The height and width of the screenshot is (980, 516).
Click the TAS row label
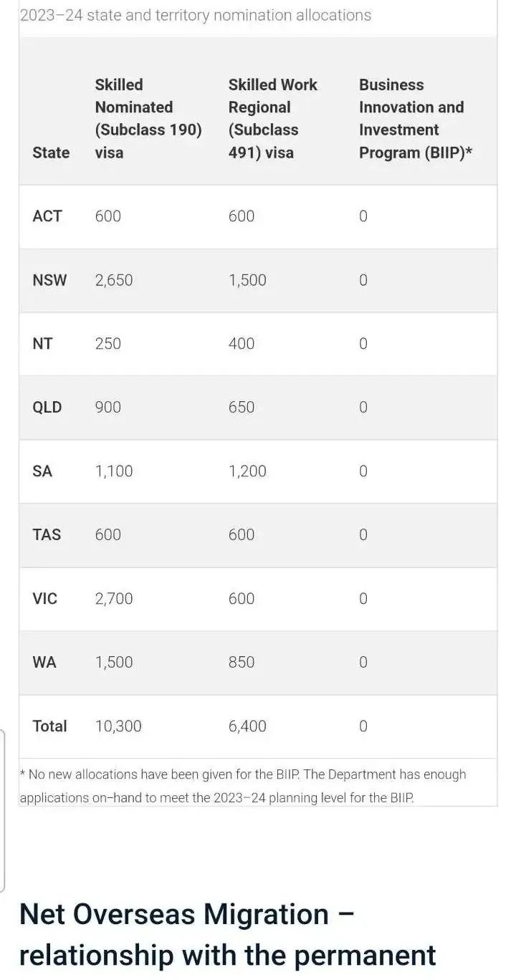[x=47, y=535]
